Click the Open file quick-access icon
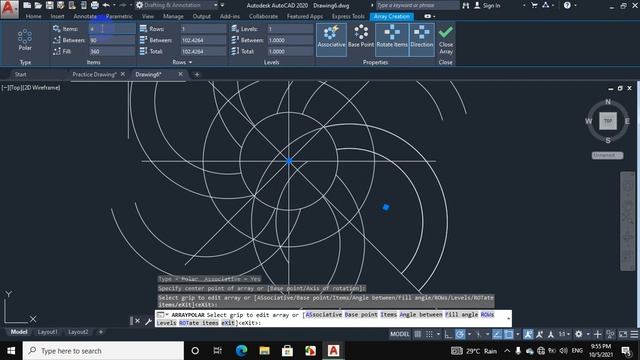The width and height of the screenshot is (640, 360). [x=38, y=5]
